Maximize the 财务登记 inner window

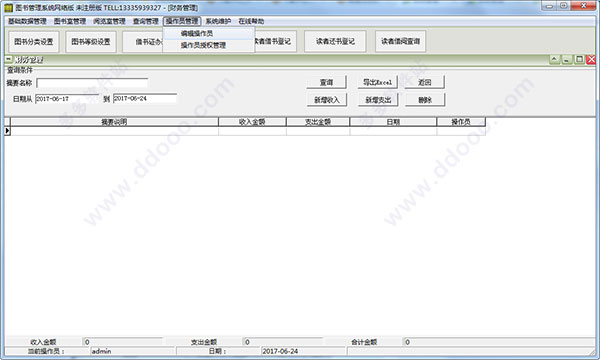579,59
